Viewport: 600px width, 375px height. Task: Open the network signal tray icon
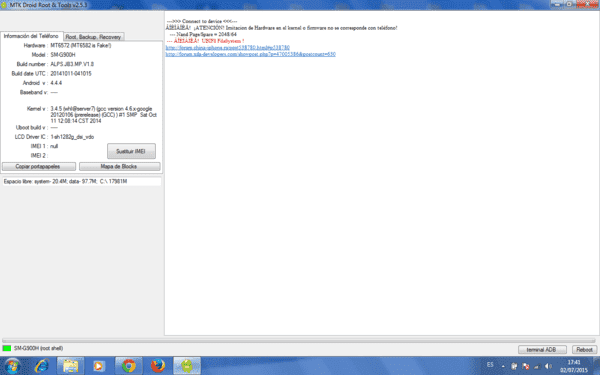[x=537, y=366]
